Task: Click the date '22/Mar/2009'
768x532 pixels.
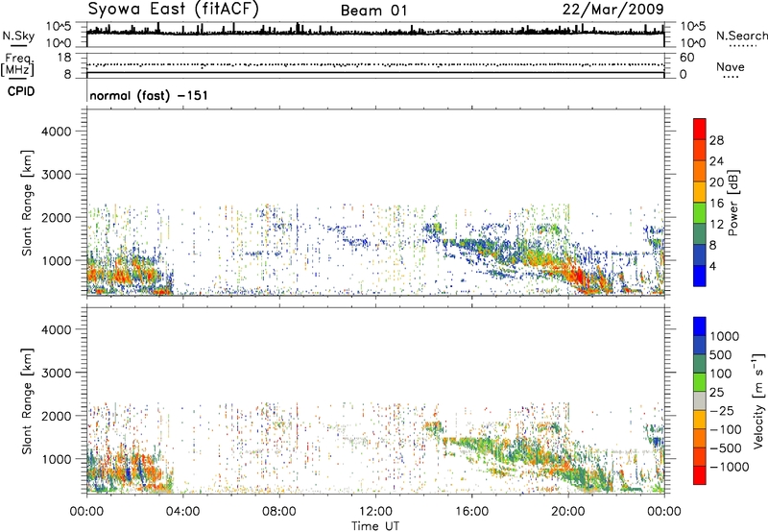Action: (x=613, y=10)
